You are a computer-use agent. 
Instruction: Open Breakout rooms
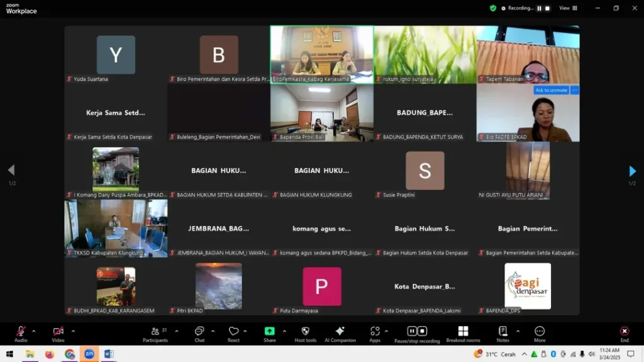463,334
